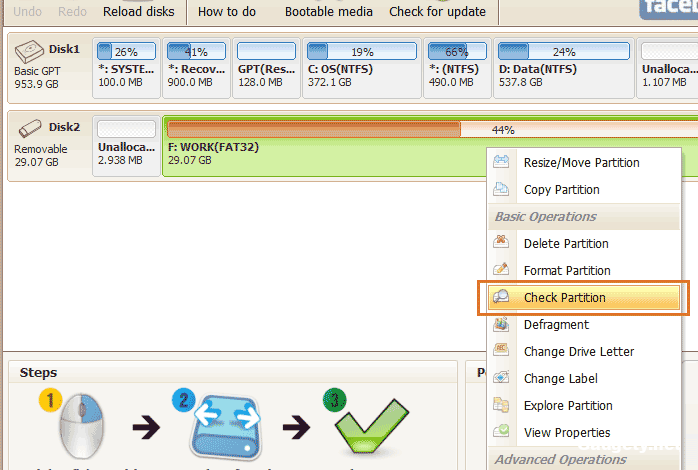Viewport: 698px width, 470px height.
Task: Open View Properties from the context menu
Action: [x=566, y=433]
